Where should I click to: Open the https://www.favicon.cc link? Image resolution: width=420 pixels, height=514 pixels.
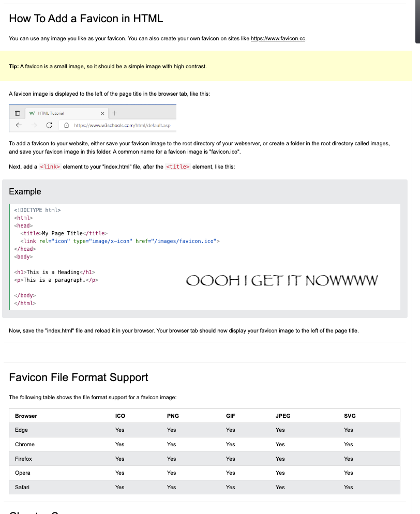tap(278, 39)
